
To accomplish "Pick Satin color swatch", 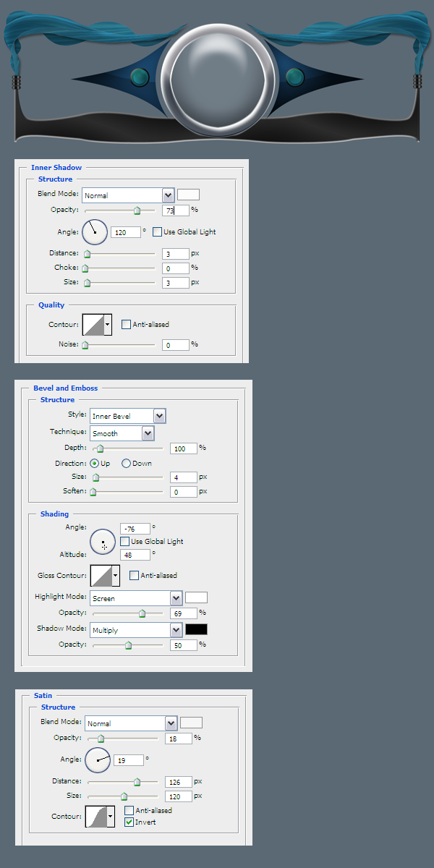I will pos(191,723).
